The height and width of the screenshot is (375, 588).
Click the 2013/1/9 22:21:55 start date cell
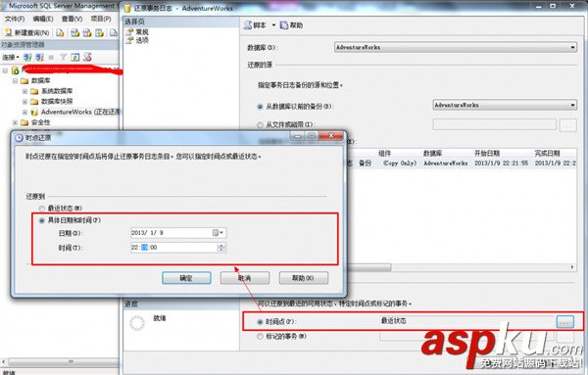[502, 164]
